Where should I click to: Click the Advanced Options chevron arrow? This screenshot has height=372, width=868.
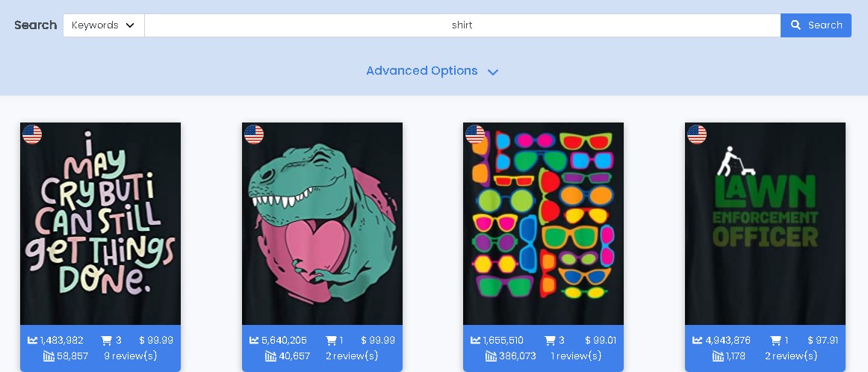point(493,72)
